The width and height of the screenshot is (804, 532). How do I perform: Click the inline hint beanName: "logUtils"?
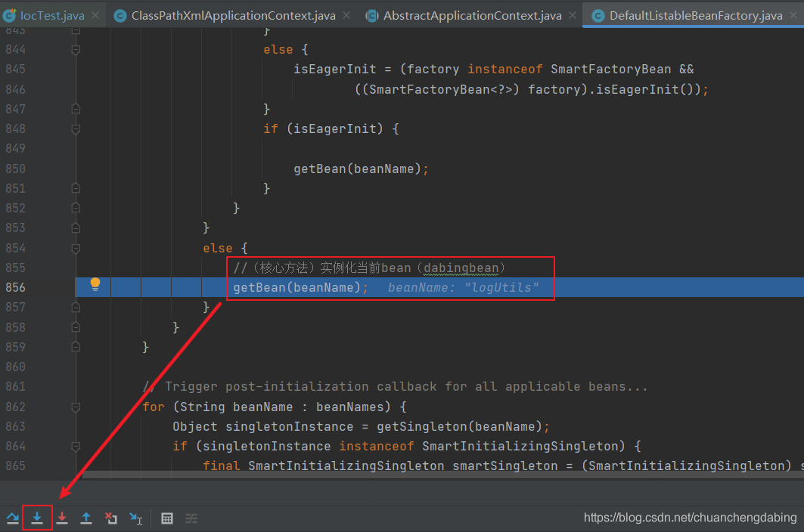point(463,287)
